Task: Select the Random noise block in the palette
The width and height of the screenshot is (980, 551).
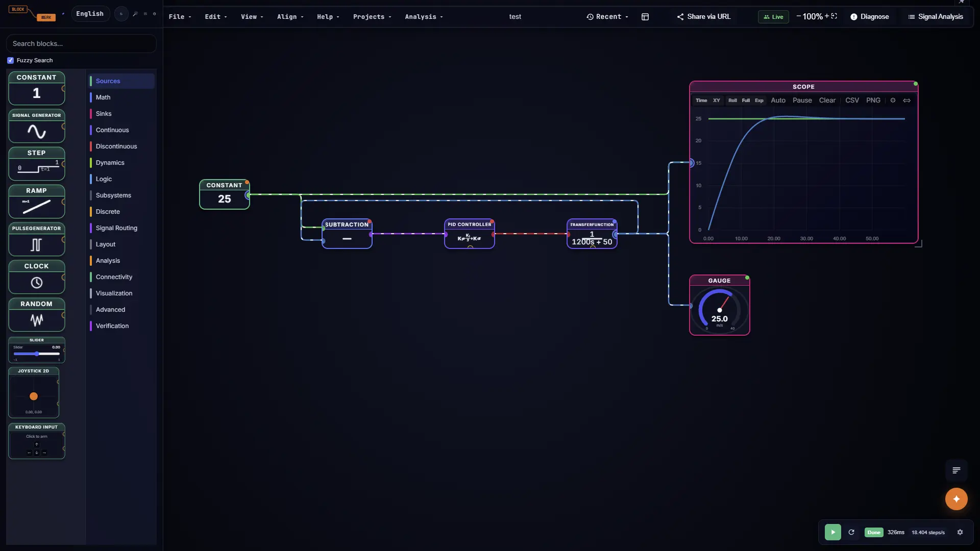Action: [x=36, y=315]
